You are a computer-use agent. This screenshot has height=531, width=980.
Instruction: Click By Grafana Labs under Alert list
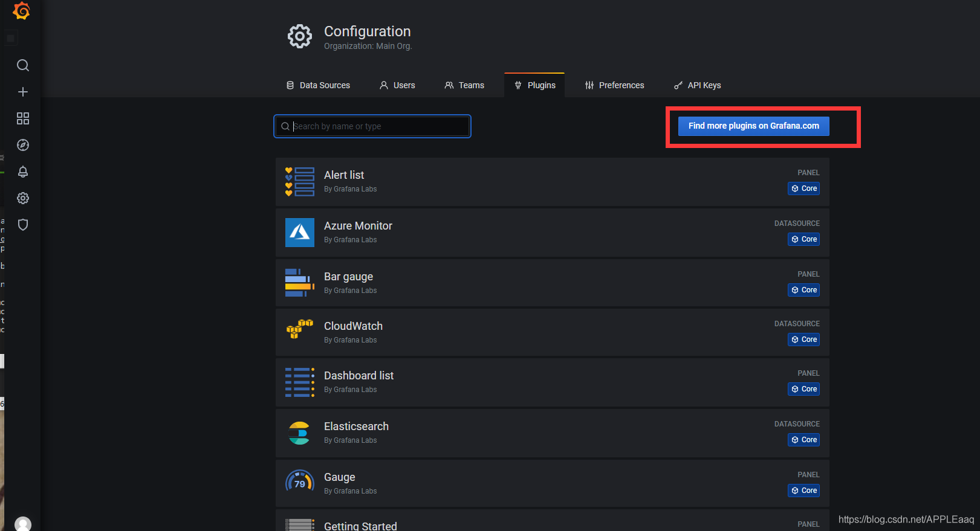(351, 189)
